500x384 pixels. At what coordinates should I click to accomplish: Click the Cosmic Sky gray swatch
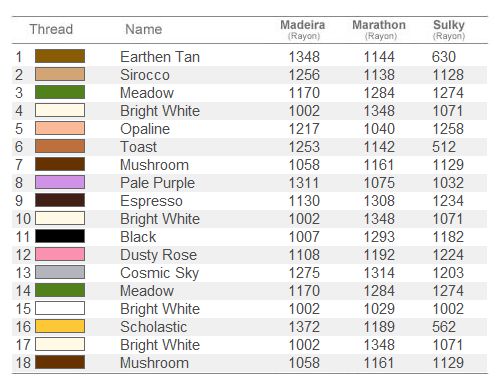pos(60,272)
